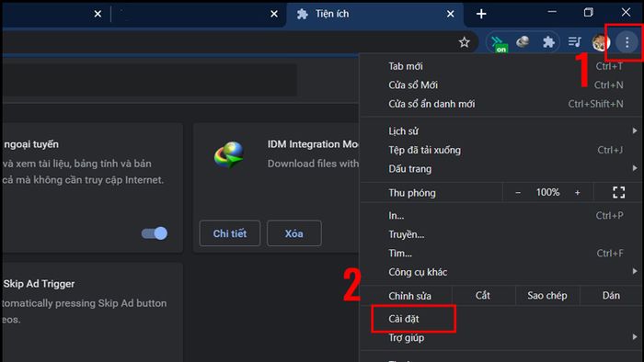Image resolution: width=644 pixels, height=362 pixels.
Task: Toggle the offline docs extension switch
Action: [x=155, y=233]
